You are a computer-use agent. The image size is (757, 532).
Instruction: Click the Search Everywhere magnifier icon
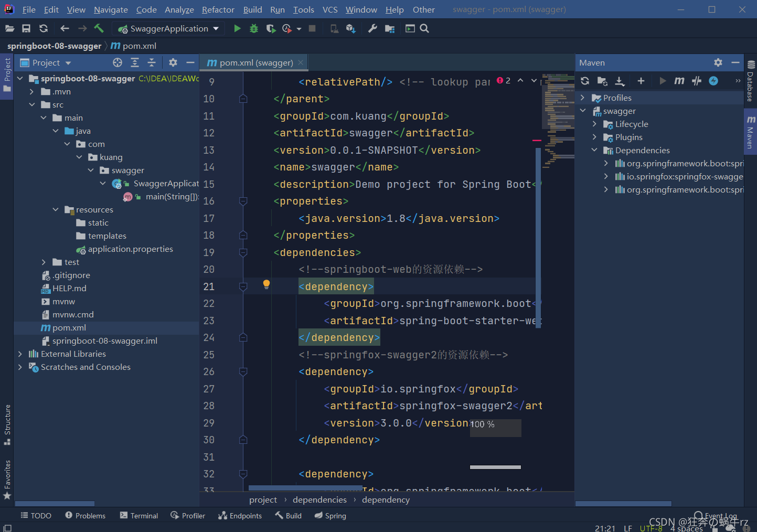[x=424, y=28]
